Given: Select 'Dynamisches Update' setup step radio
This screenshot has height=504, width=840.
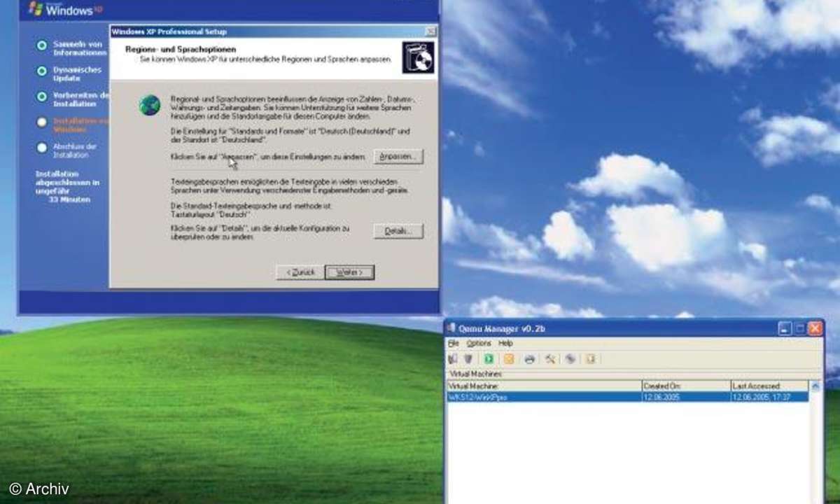Looking at the screenshot, I should (42, 71).
